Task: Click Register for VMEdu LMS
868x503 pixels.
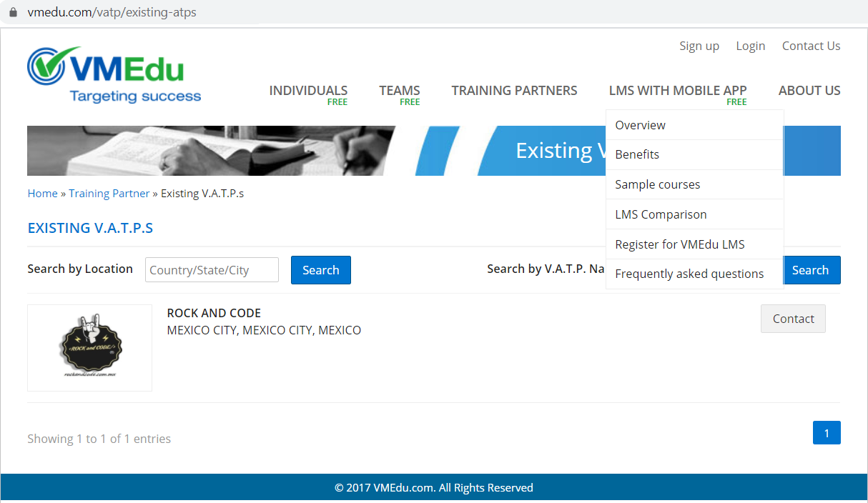Action: tap(679, 244)
